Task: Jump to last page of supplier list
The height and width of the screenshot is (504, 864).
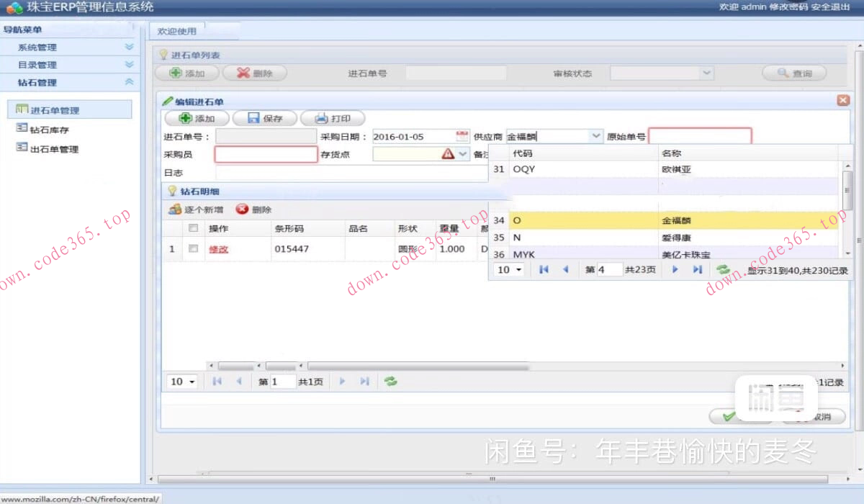Action: click(697, 269)
